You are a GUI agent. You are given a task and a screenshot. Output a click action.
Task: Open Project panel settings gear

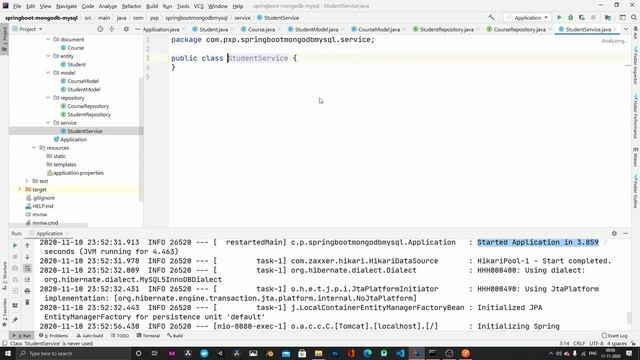[126, 29]
